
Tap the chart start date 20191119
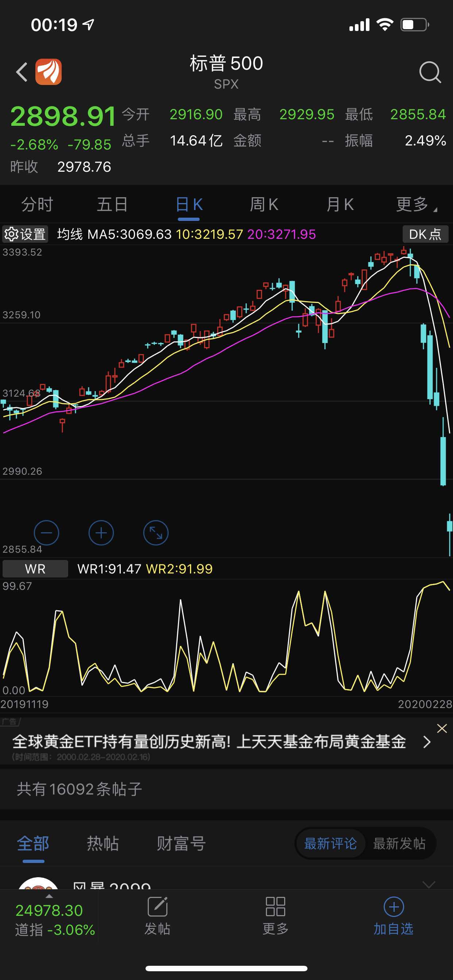[x=24, y=704]
